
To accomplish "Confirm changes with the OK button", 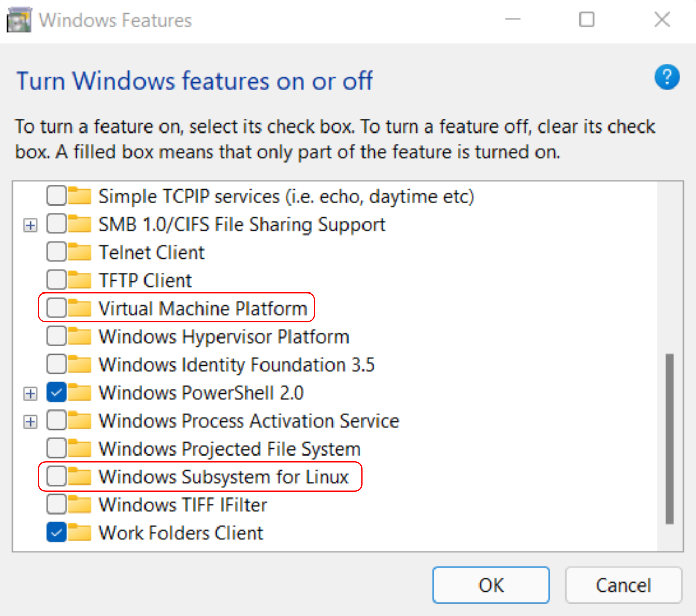I will tap(490, 585).
